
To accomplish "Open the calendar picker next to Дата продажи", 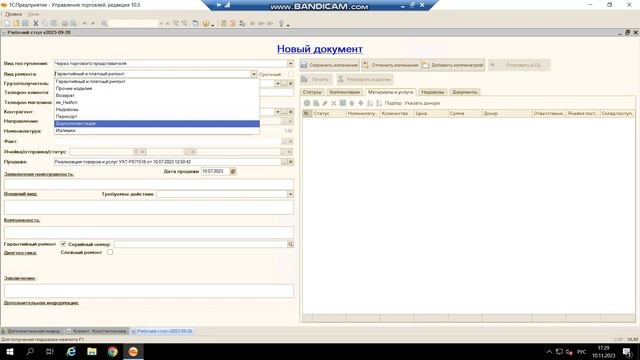I will [233, 171].
